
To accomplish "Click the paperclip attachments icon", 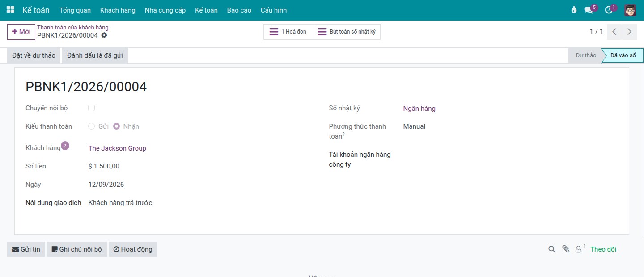I will click(x=566, y=249).
